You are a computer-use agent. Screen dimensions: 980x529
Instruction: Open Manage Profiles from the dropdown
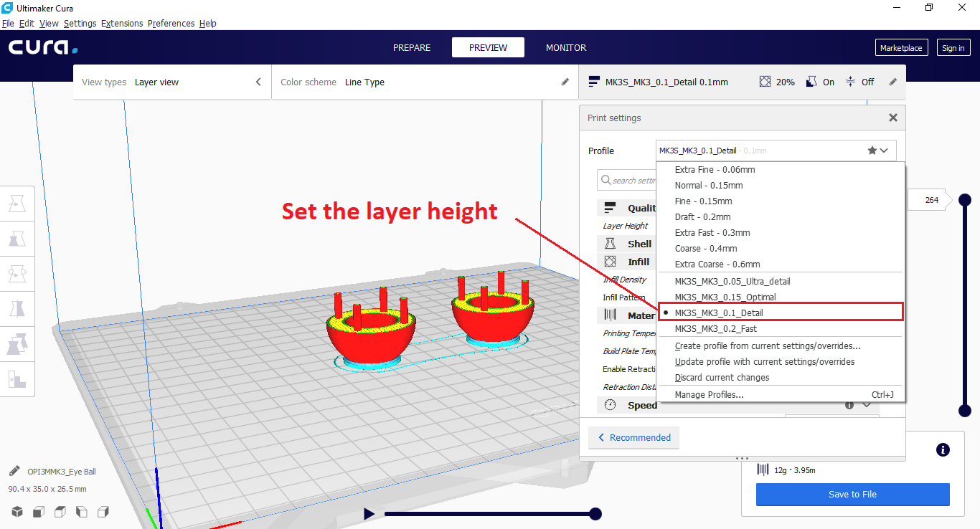click(x=781, y=395)
